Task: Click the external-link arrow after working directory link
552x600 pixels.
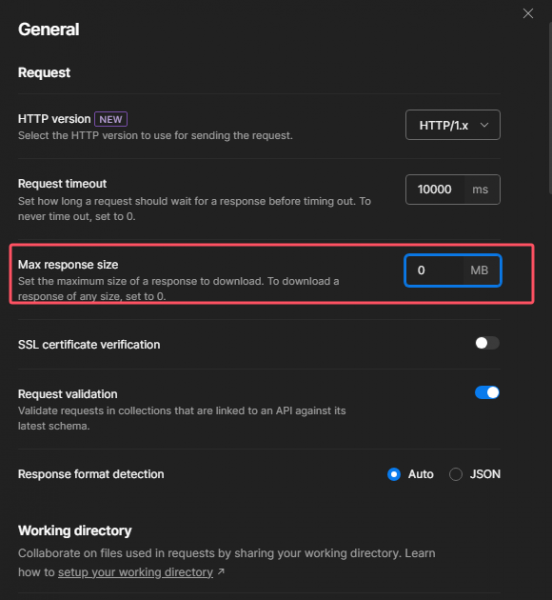Action: click(x=221, y=572)
